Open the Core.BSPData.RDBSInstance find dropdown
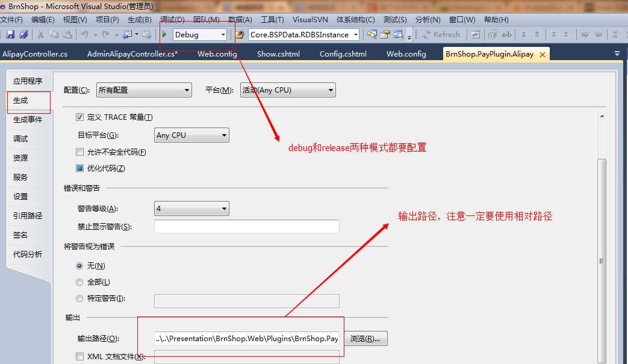628x364 pixels. [303, 34]
